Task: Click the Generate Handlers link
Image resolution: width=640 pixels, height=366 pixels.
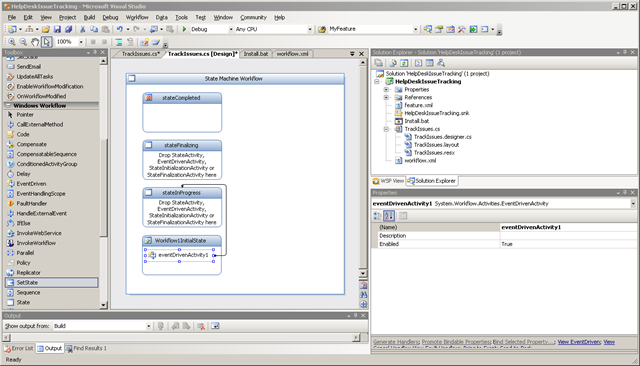Action: (396, 342)
